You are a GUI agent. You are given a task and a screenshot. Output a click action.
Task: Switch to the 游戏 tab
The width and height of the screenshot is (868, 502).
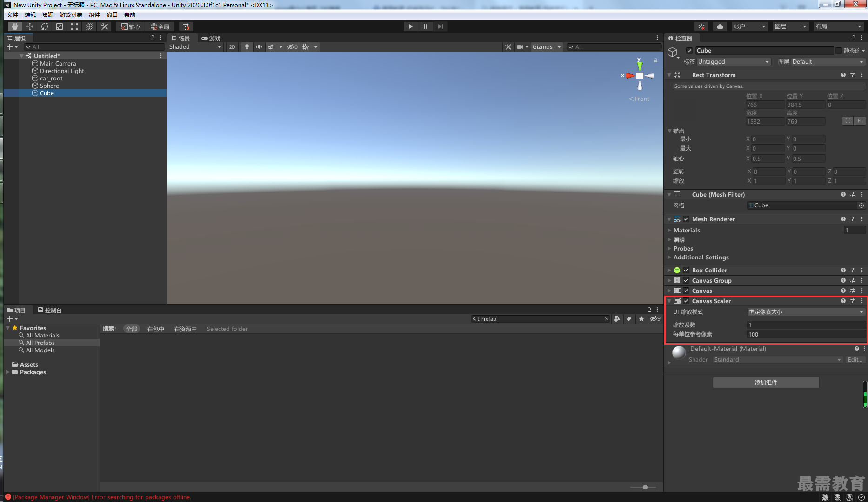pos(211,38)
